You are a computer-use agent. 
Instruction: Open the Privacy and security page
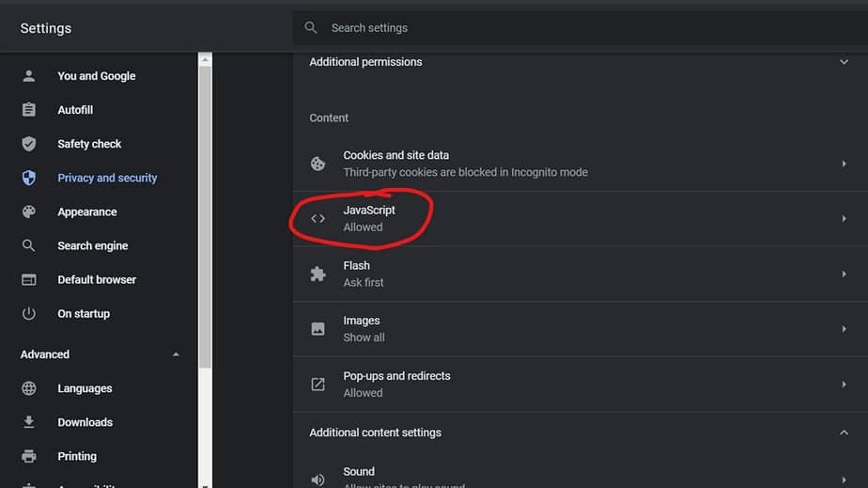tap(107, 178)
